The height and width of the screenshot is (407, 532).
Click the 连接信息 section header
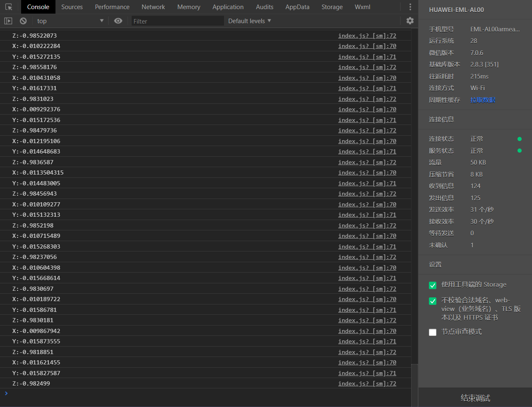click(441, 119)
